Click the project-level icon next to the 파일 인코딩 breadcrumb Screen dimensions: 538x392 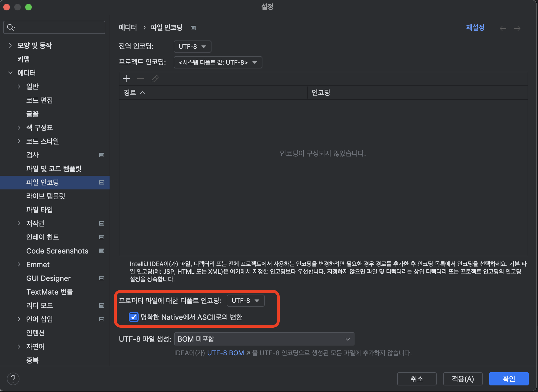[193, 28]
